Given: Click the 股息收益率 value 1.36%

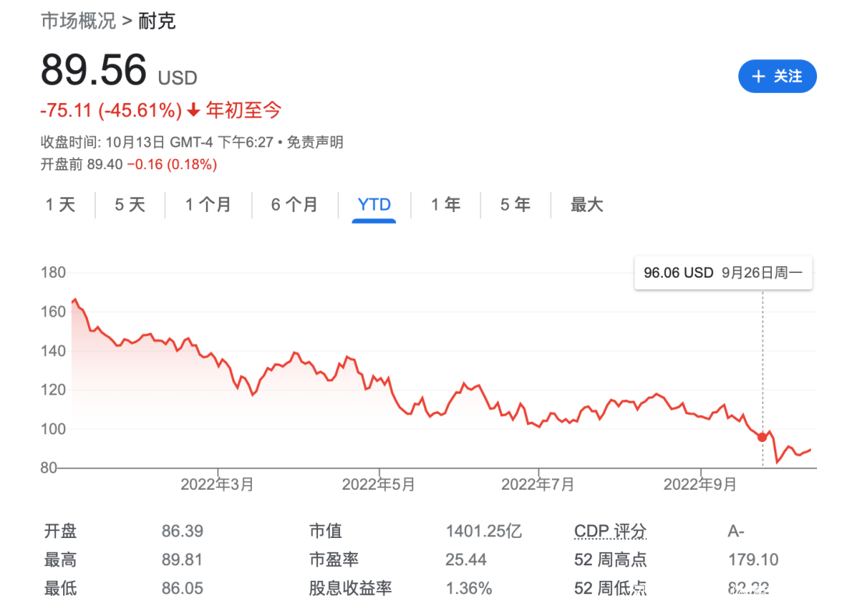Looking at the screenshot, I should [x=469, y=588].
